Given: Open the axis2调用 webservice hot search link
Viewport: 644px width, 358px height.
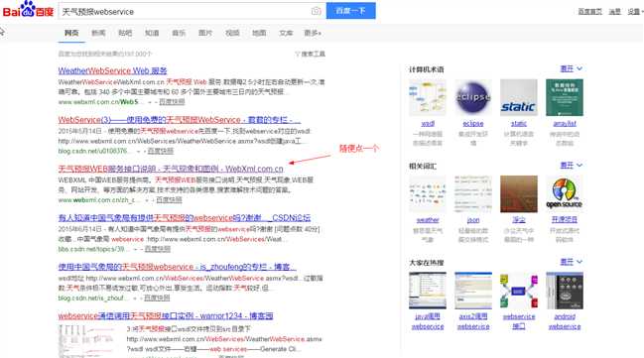Looking at the screenshot, I should click(x=473, y=321).
